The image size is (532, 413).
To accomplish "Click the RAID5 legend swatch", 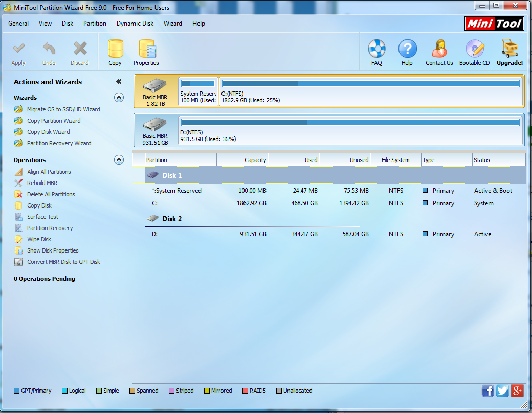I will point(245,391).
